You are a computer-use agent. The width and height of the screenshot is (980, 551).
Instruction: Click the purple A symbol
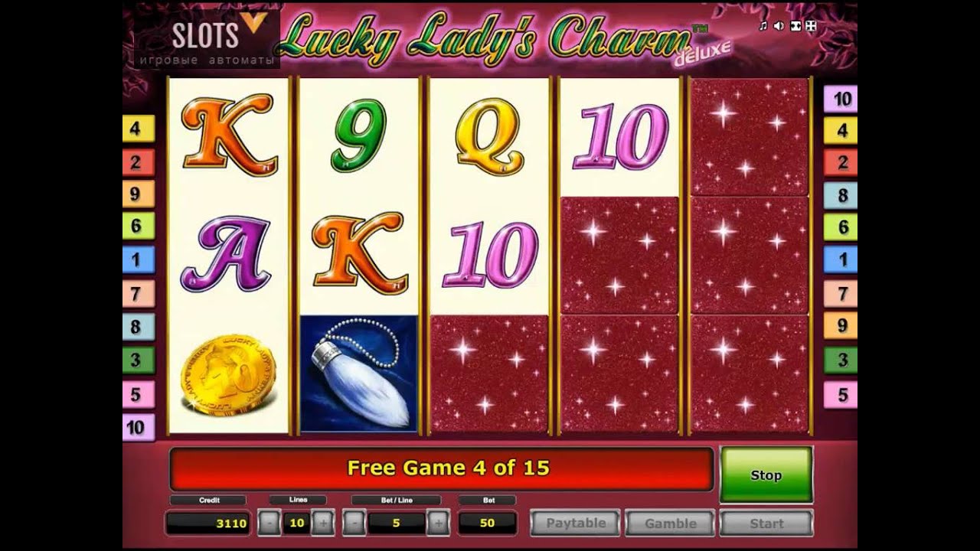(227, 253)
